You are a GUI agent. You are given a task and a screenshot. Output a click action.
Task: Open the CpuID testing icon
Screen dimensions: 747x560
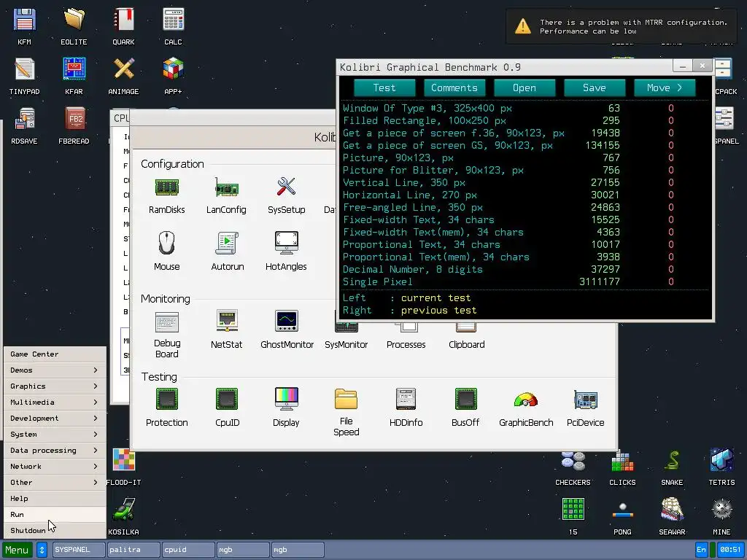[x=227, y=399]
